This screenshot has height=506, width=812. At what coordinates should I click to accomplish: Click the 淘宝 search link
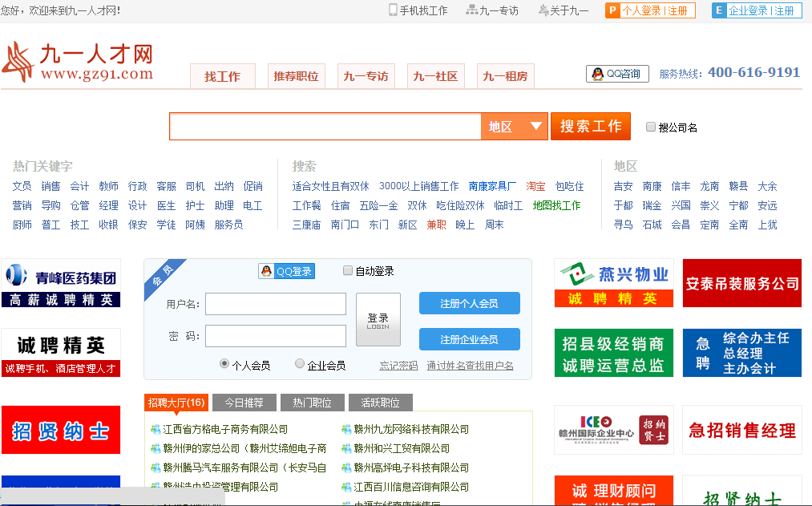tap(536, 187)
